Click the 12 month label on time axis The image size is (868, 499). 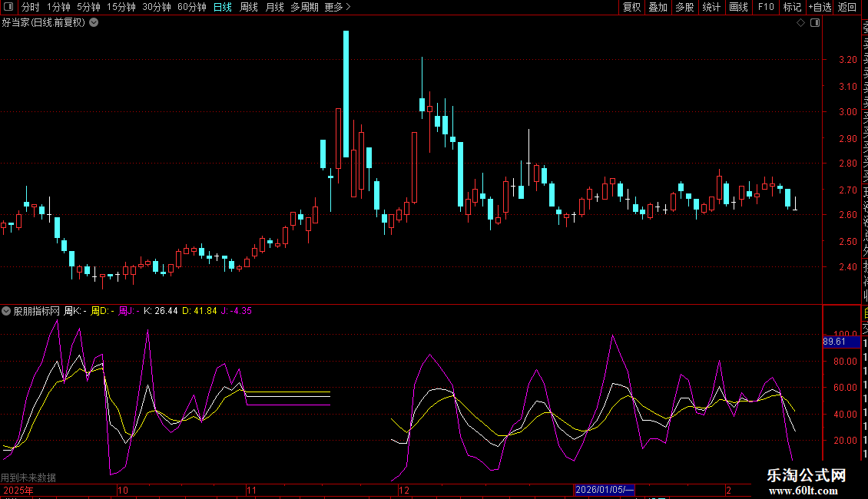point(404,490)
